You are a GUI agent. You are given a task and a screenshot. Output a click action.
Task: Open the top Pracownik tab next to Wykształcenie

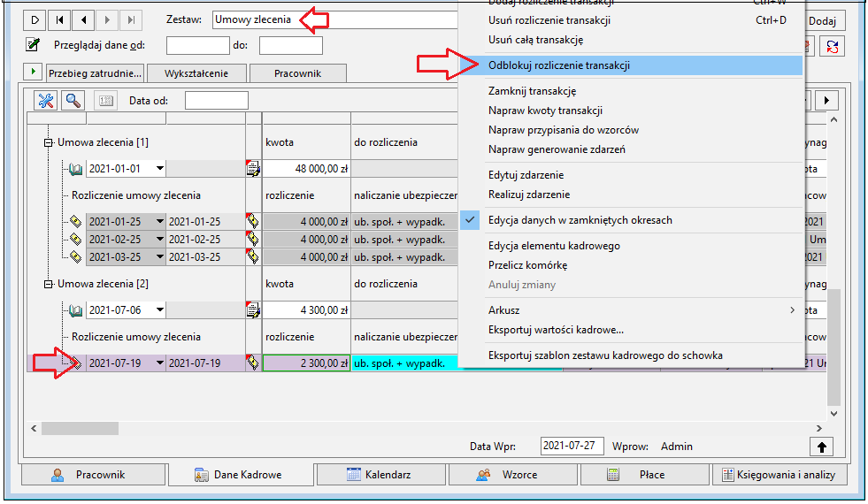point(298,73)
